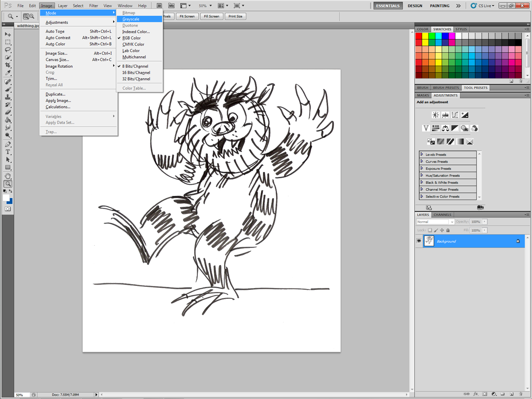Select the Move tool
Image resolution: width=532 pixels, height=399 pixels.
(x=8, y=34)
